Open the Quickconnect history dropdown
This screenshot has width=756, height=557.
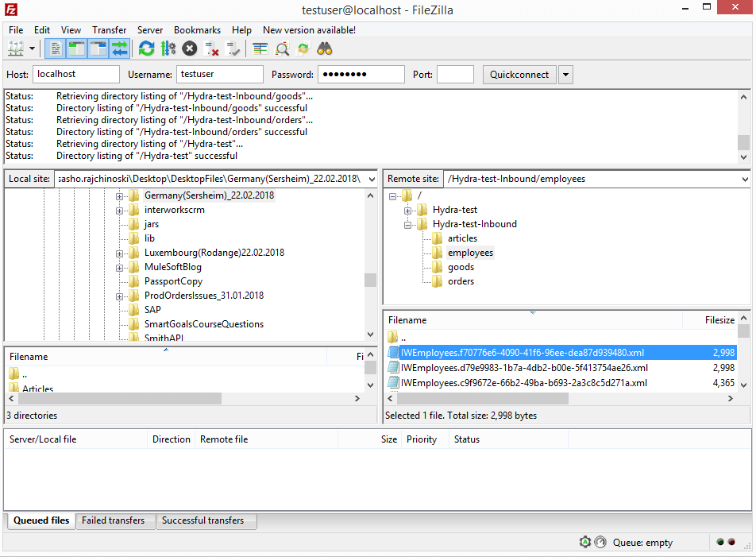coord(565,75)
